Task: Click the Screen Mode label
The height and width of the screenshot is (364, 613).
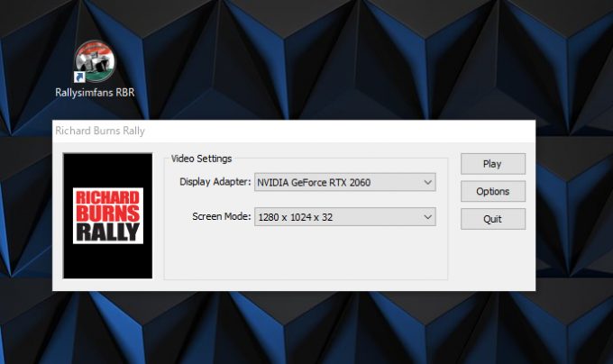Action: pyautogui.click(x=221, y=216)
